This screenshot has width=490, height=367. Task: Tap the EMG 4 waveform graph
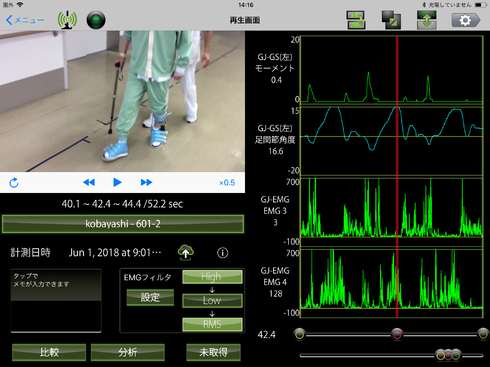click(x=392, y=283)
